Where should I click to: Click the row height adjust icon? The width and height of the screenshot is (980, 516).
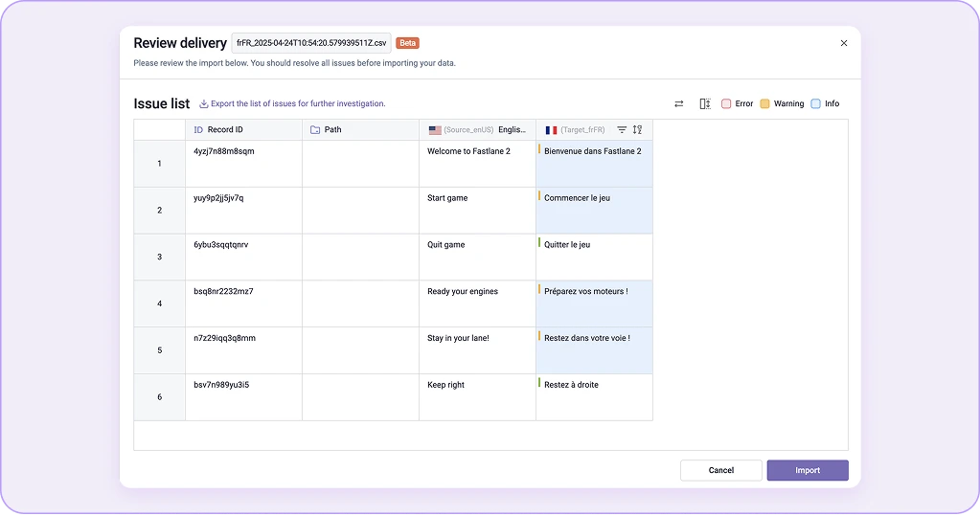[x=705, y=103]
